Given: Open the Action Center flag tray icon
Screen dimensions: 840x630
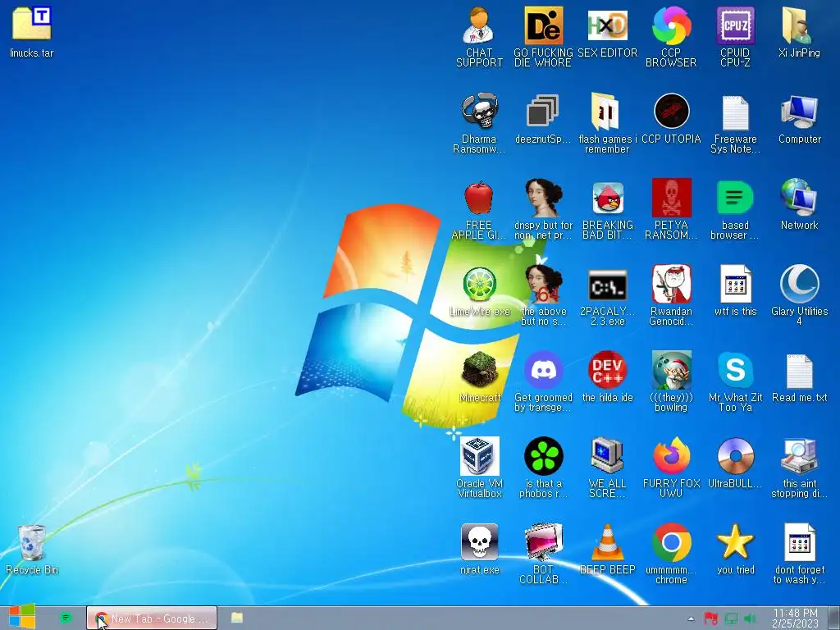Looking at the screenshot, I should pyautogui.click(x=710, y=619).
